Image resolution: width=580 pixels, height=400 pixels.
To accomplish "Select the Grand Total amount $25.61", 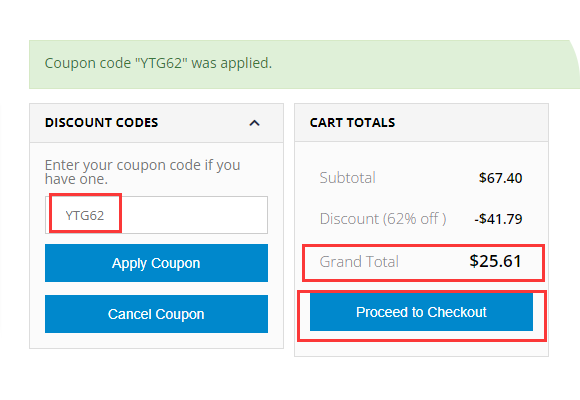I will coord(495,261).
